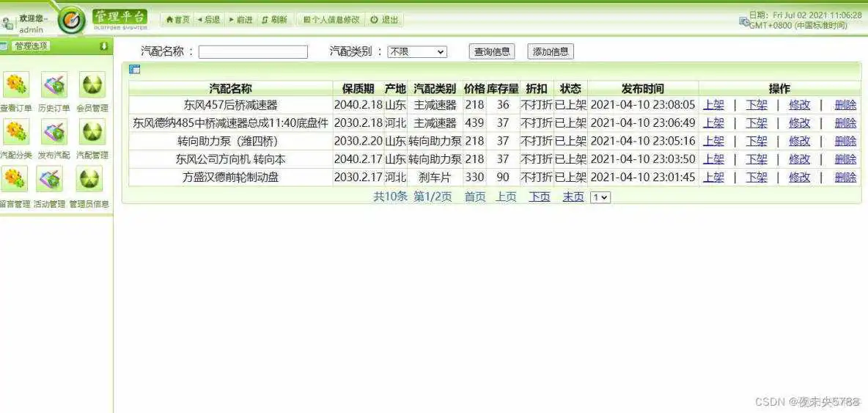
Task: Click 上架 for 东风457后桥减速器
Action: (713, 105)
